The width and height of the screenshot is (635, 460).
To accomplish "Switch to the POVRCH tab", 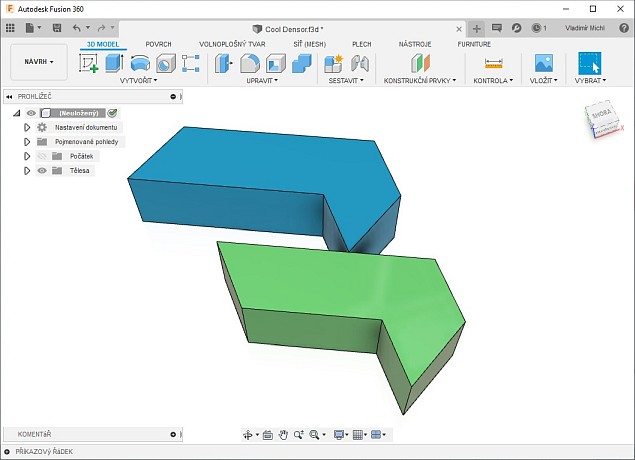I will tap(158, 45).
